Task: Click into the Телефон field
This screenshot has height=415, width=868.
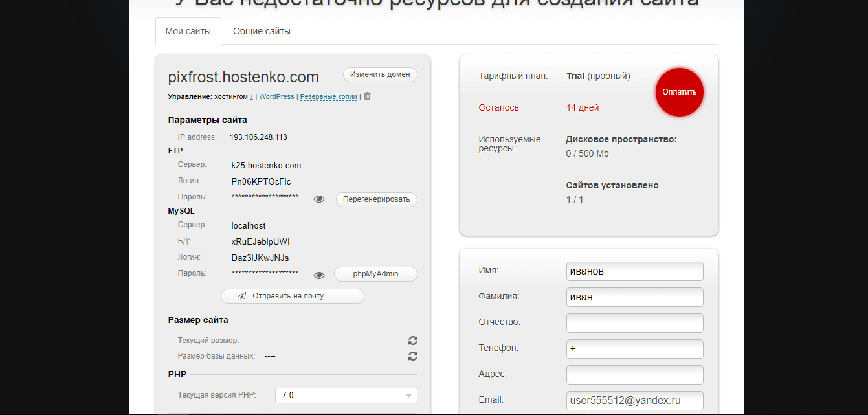Action: 634,349
